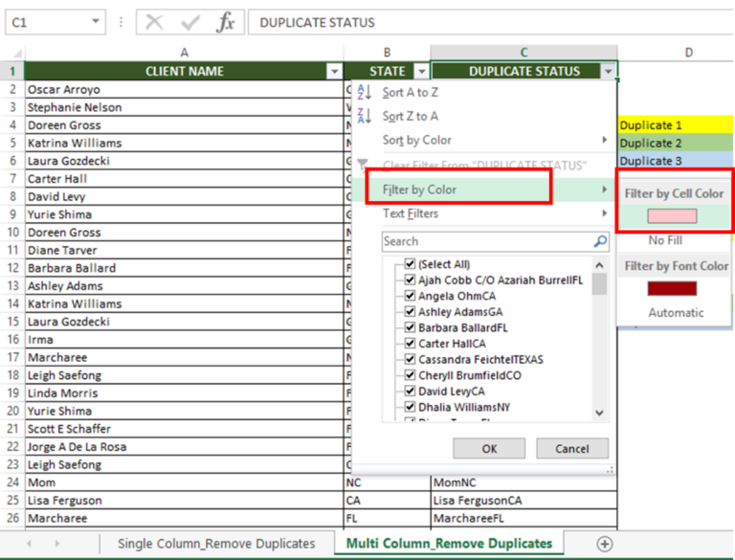Click the green Duplicate 2 cell
Viewport: 735px width, 560px height.
tap(675, 143)
